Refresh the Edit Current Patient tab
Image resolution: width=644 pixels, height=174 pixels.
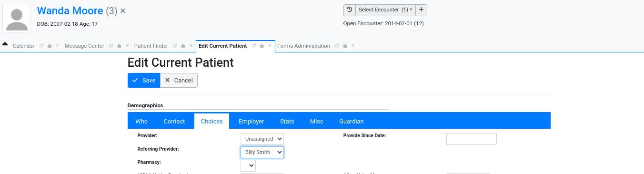click(254, 46)
